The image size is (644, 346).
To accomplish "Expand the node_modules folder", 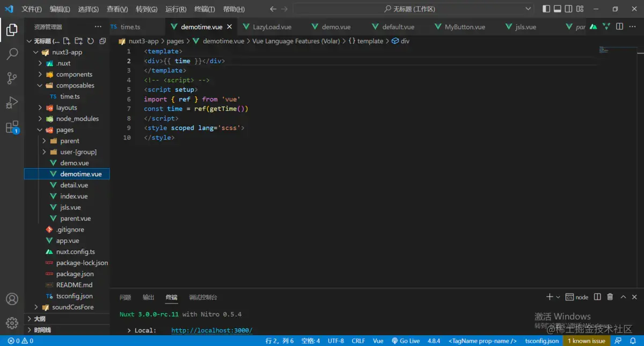I will coord(40,119).
